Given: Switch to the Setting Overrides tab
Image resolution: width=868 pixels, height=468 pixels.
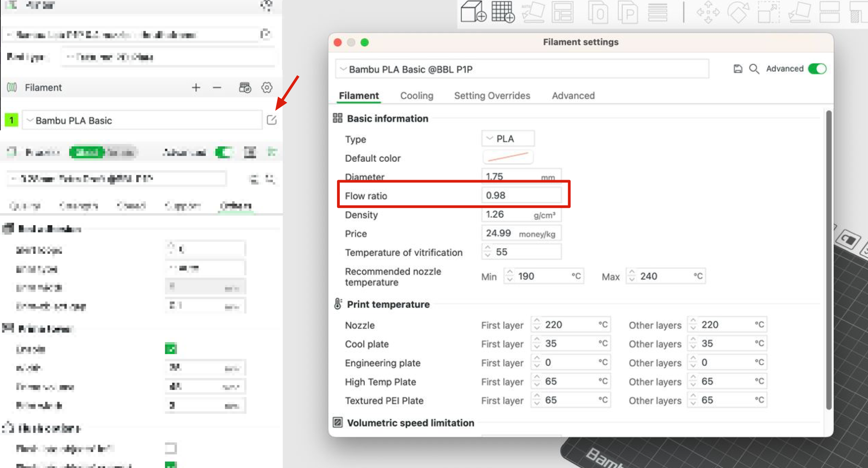Looking at the screenshot, I should coord(492,96).
